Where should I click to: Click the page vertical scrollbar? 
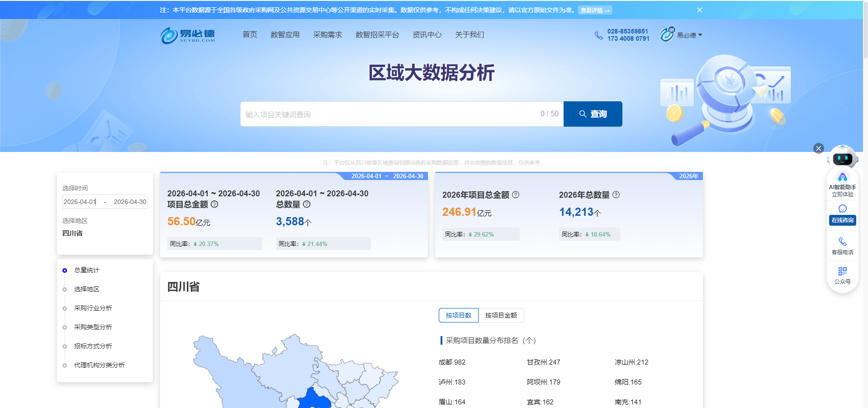[x=865, y=30]
